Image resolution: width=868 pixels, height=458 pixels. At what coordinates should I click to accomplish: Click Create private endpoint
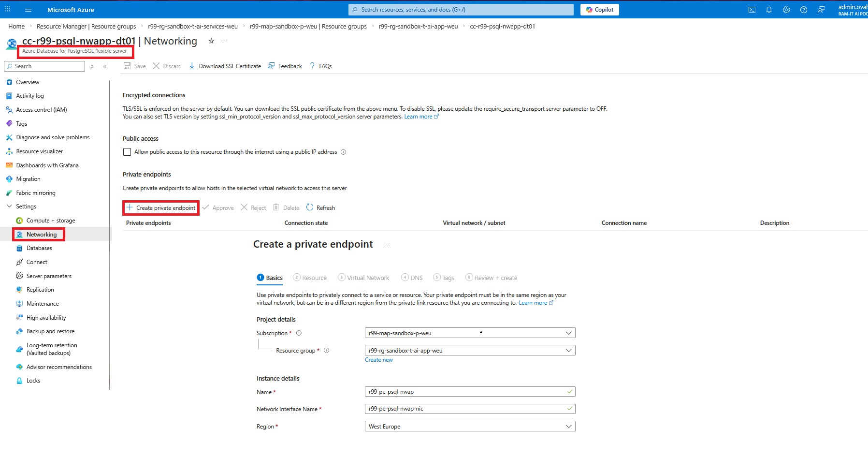click(x=160, y=207)
